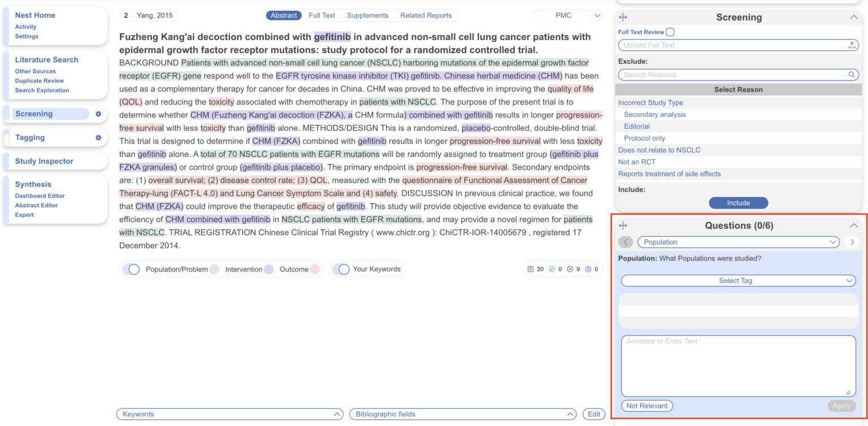Click the question mark status icon showing 0
Image resolution: width=868 pixels, height=426 pixels.
pos(588,269)
